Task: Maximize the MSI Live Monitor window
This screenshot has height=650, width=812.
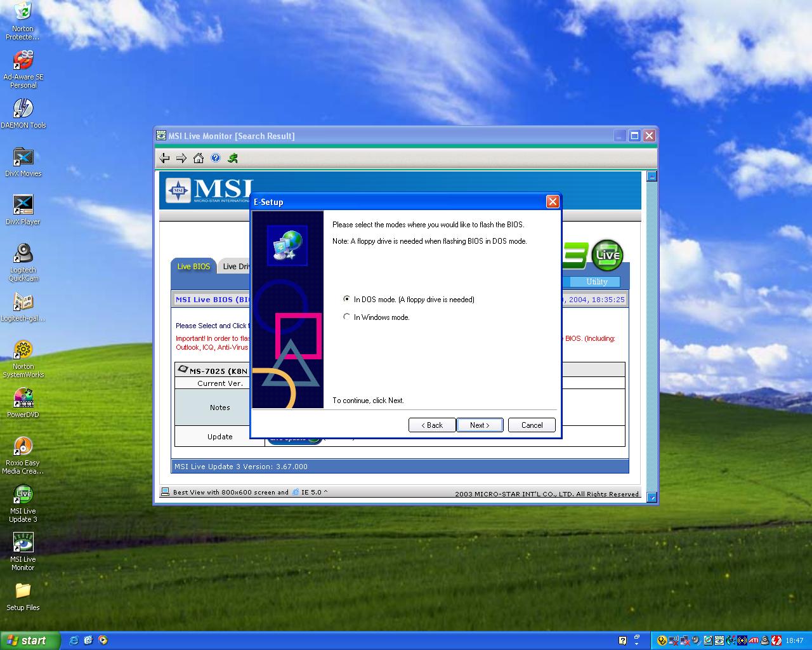Action: (634, 136)
